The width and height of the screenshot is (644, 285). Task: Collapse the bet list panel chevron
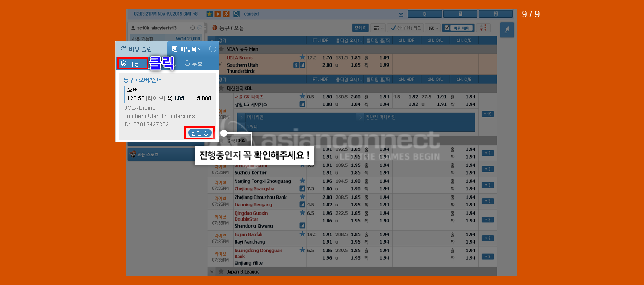[x=212, y=49]
